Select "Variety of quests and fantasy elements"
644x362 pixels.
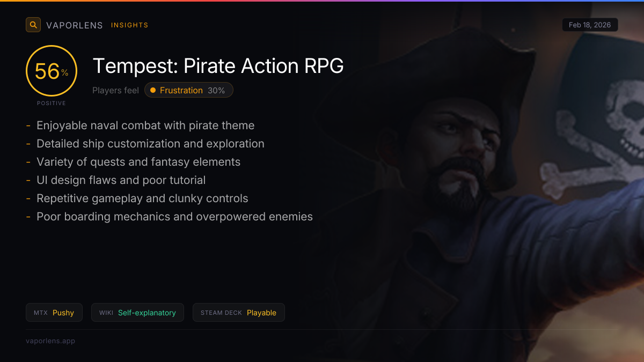(x=138, y=162)
